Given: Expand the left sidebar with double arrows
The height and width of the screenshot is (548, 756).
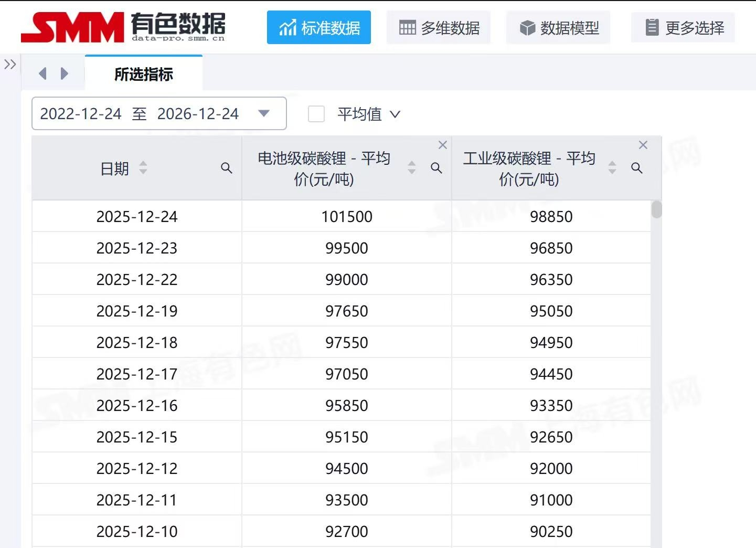Looking at the screenshot, I should (x=9, y=64).
